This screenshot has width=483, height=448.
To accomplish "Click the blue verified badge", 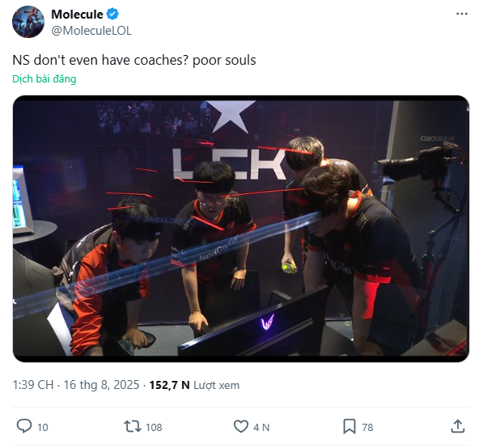I will 112,15.
